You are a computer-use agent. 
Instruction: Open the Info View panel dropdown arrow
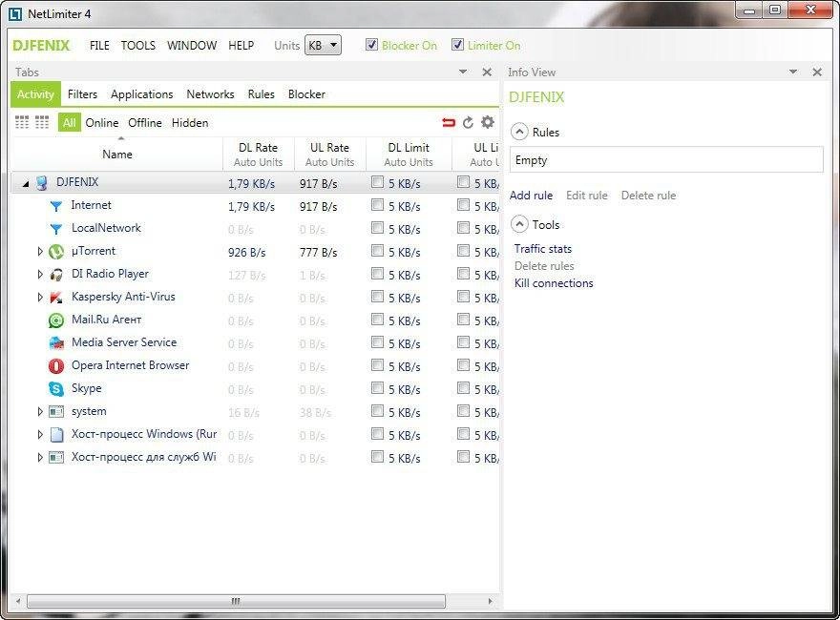(x=793, y=72)
